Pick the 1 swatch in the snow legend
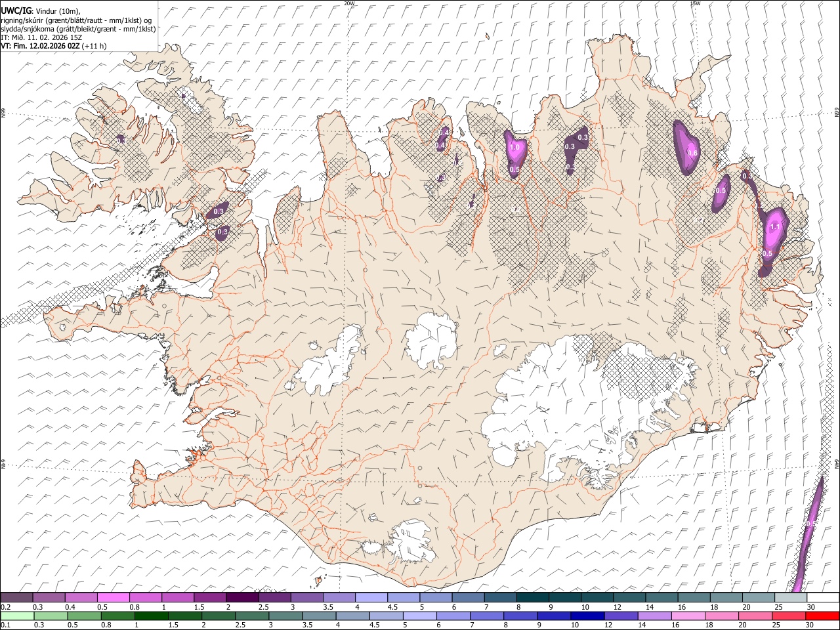Viewport: 840px width, 630px height. click(178, 597)
